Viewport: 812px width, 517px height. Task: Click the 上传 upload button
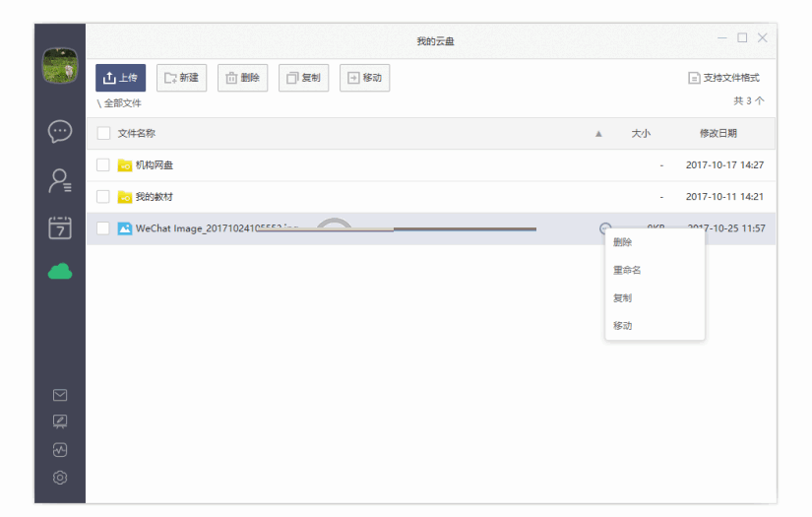pyautogui.click(x=120, y=78)
